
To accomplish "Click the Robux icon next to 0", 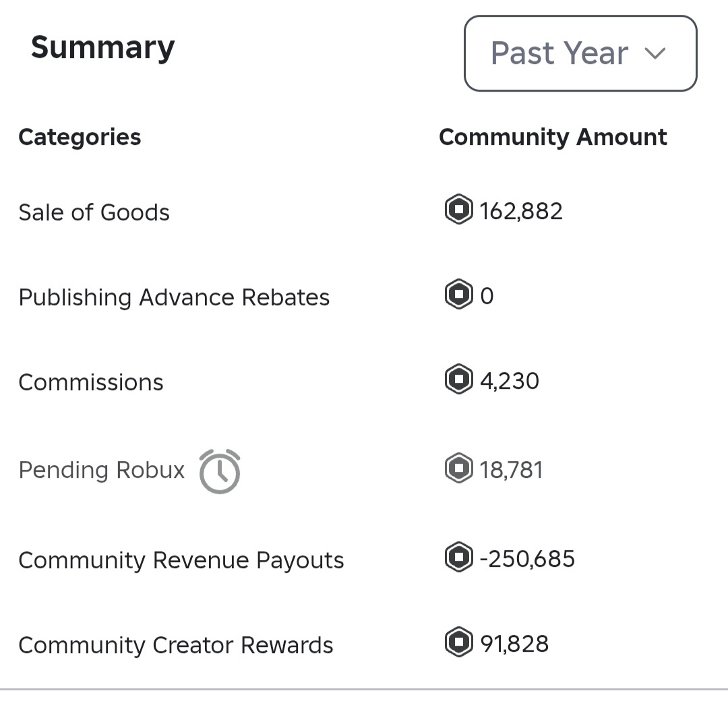I will [x=458, y=295].
